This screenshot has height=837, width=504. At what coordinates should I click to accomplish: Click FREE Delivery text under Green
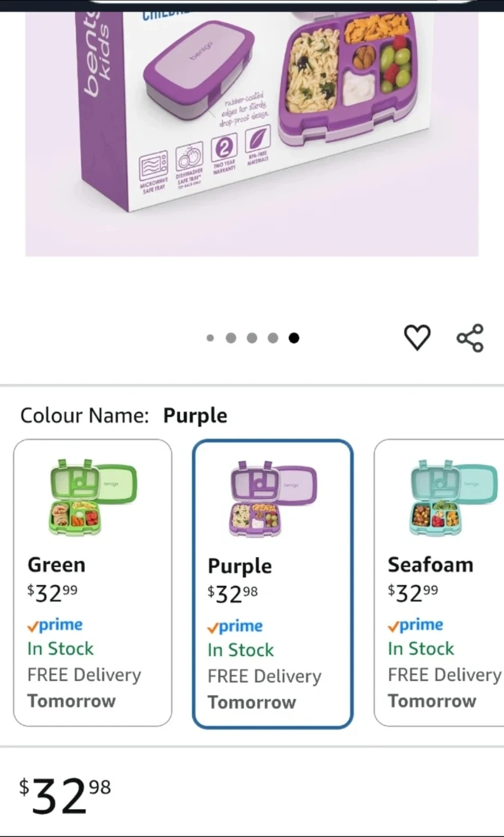(x=84, y=675)
